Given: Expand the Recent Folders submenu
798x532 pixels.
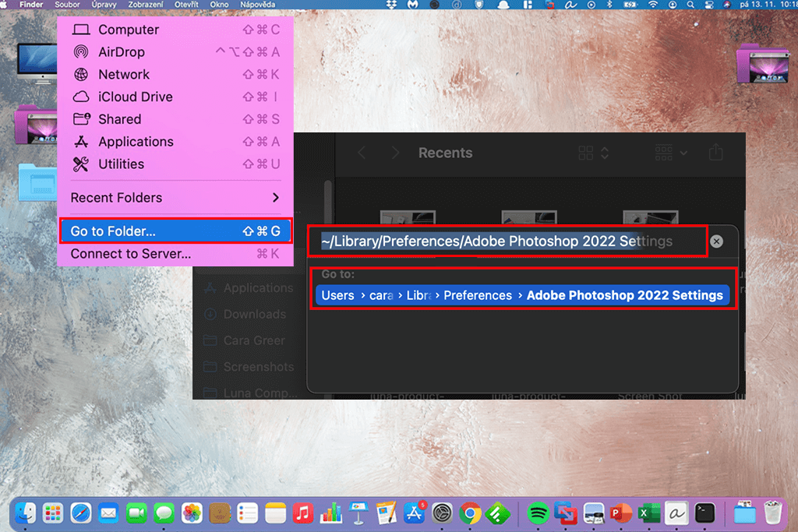Looking at the screenshot, I should click(175, 197).
